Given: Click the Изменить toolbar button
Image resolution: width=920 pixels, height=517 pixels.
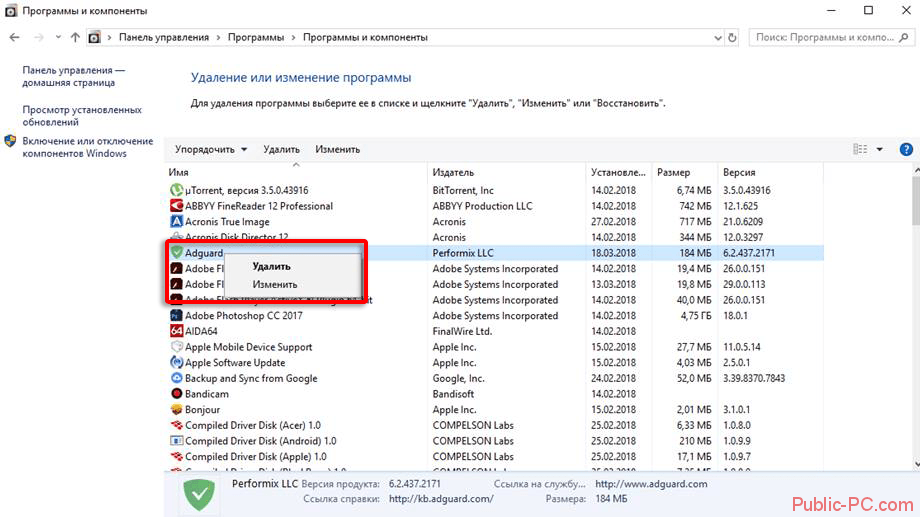Looking at the screenshot, I should pyautogui.click(x=337, y=149).
